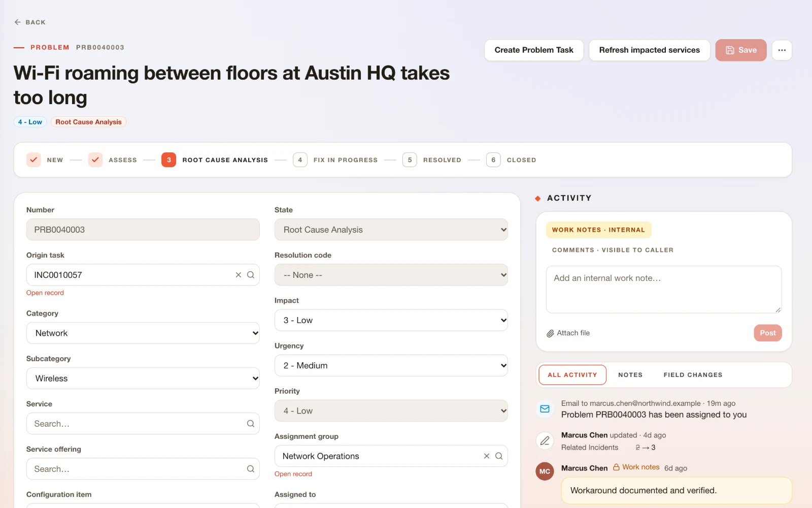Clear the Origin task INC0010057 value
The width and height of the screenshot is (812, 508).
pyautogui.click(x=238, y=275)
